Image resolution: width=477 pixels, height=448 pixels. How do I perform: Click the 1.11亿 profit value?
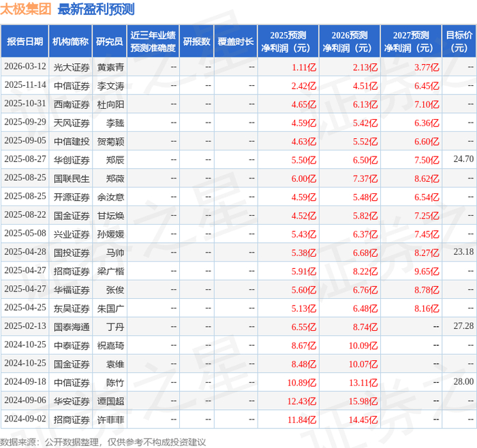pos(304,67)
